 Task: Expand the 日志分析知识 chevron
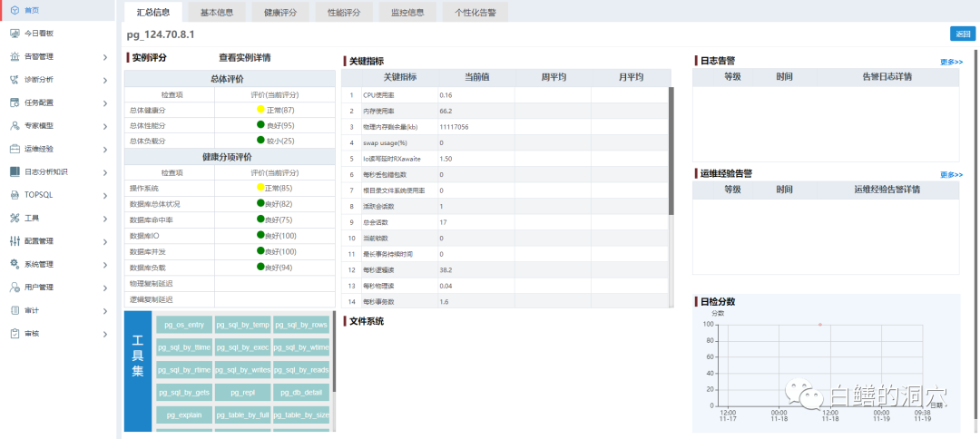click(105, 171)
